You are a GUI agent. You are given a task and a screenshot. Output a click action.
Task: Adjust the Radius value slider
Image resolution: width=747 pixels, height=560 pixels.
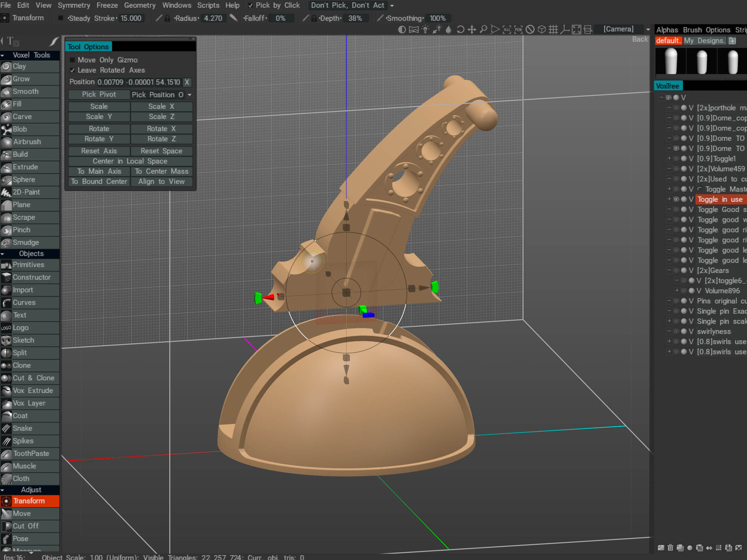[x=213, y=18]
